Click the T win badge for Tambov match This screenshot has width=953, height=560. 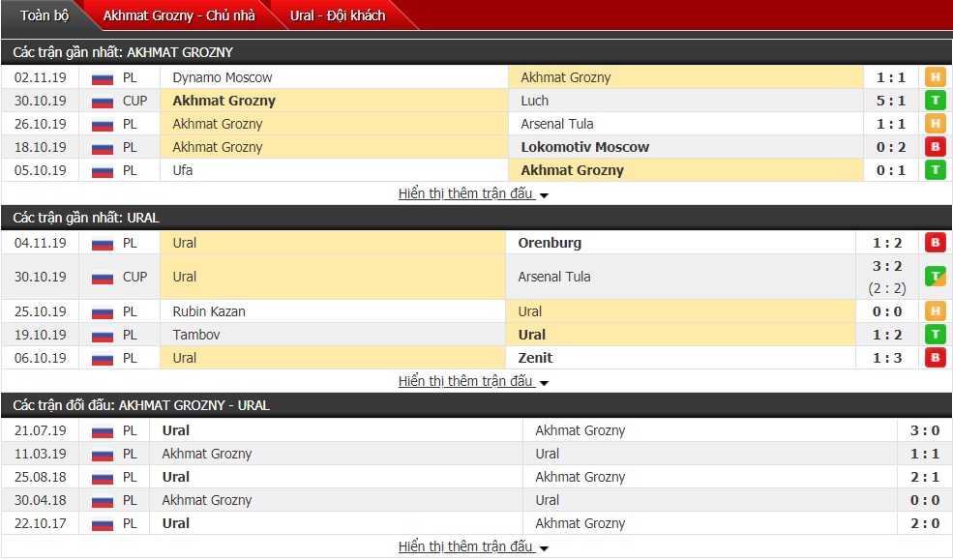tap(935, 335)
